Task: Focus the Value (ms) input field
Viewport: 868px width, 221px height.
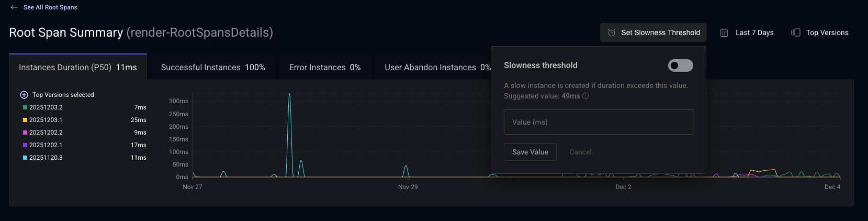Action: (x=598, y=122)
